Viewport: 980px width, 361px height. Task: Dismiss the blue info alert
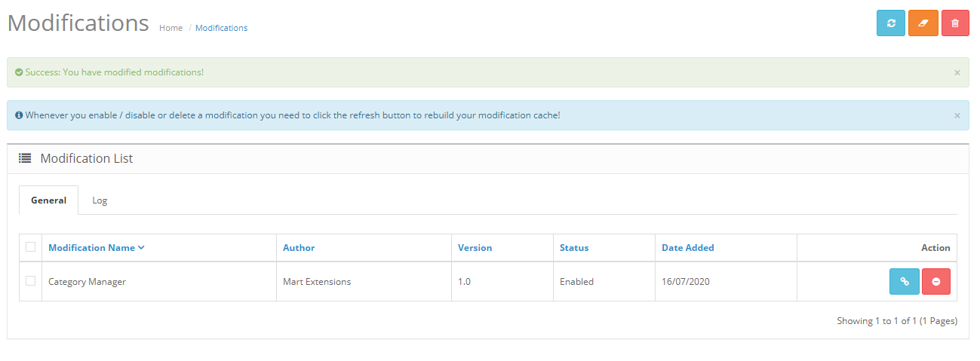pyautogui.click(x=957, y=115)
